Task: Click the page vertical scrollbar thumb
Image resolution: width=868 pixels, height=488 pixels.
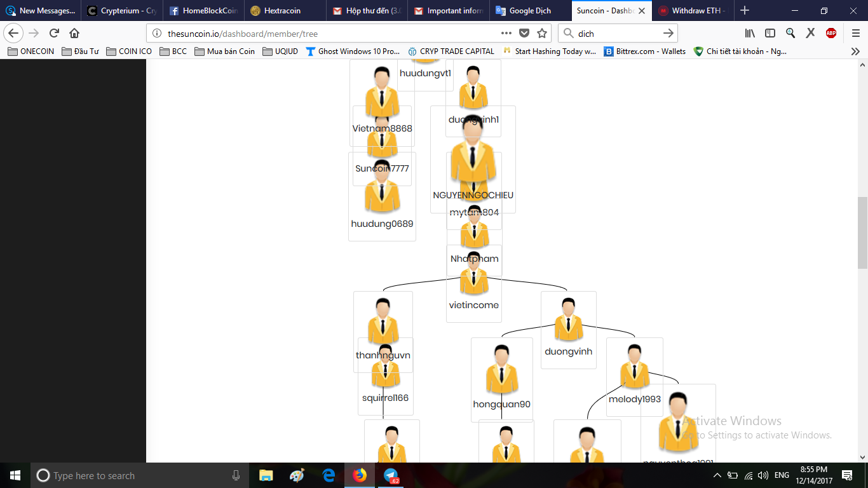Action: pos(862,233)
